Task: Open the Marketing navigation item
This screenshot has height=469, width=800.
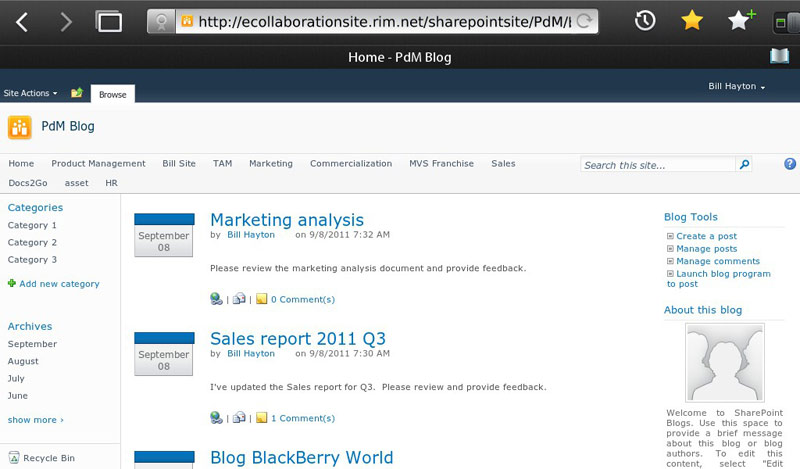Action: click(271, 163)
